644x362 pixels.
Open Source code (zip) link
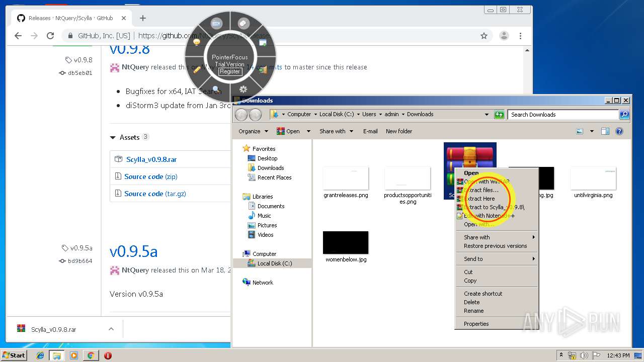pyautogui.click(x=151, y=176)
